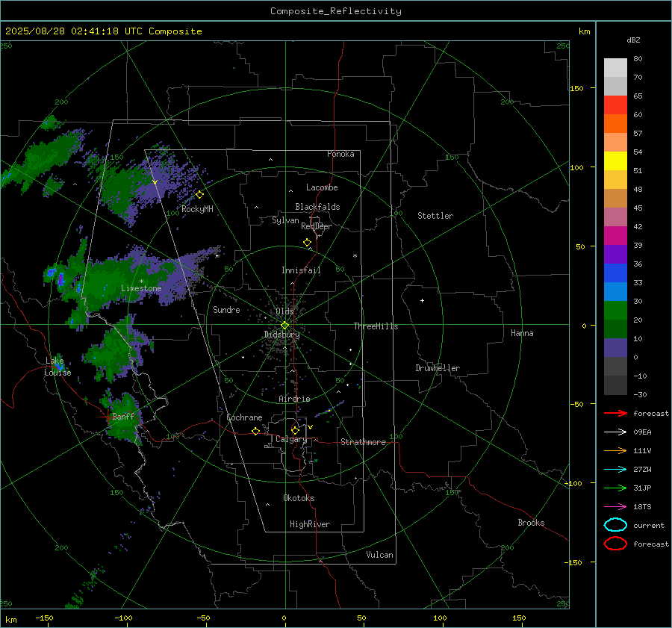Click the cyan current oval legend icon
The image size is (672, 628).
coord(615,525)
